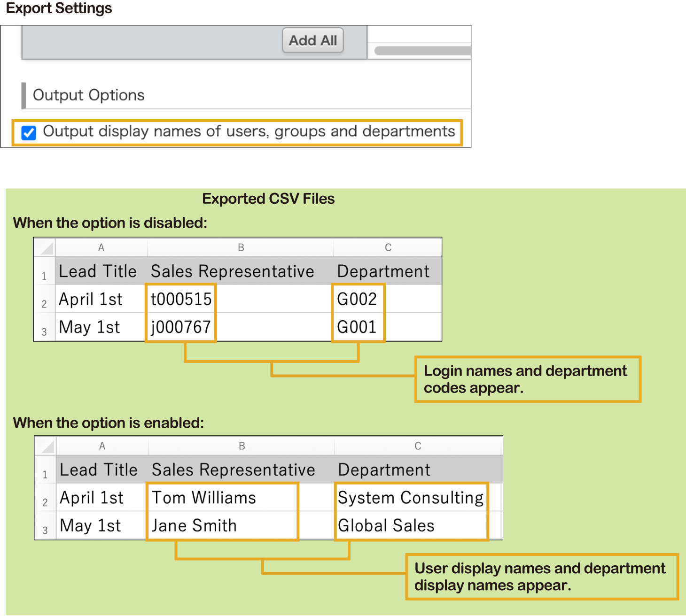Click the G001 department code cell
This screenshot has width=686, height=616.
[x=357, y=327]
